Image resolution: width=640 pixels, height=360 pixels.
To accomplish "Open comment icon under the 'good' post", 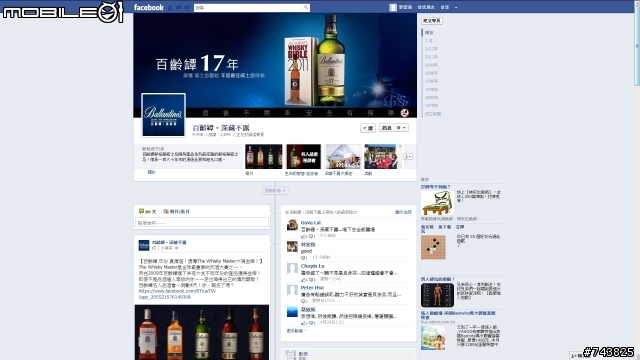I will [304, 258].
